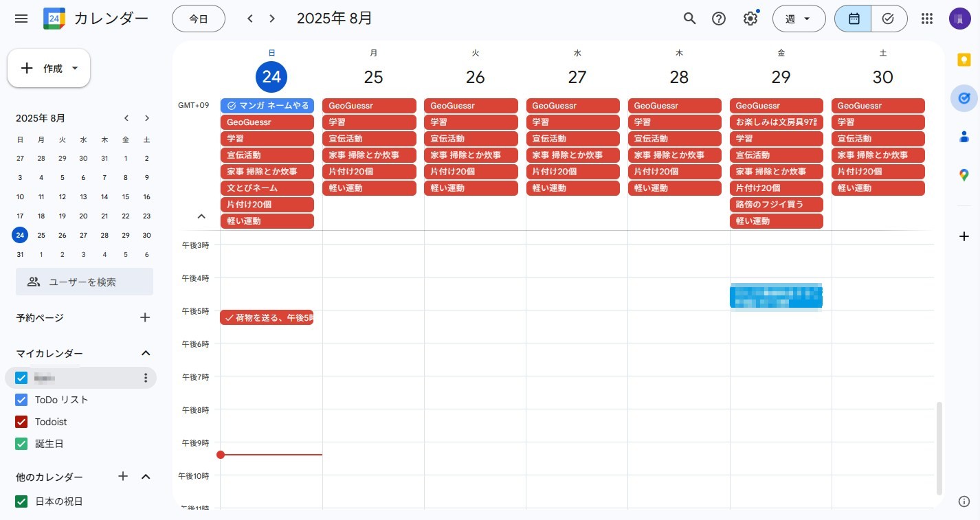
Task: Open the search magnifier icon
Action: pyautogui.click(x=689, y=19)
